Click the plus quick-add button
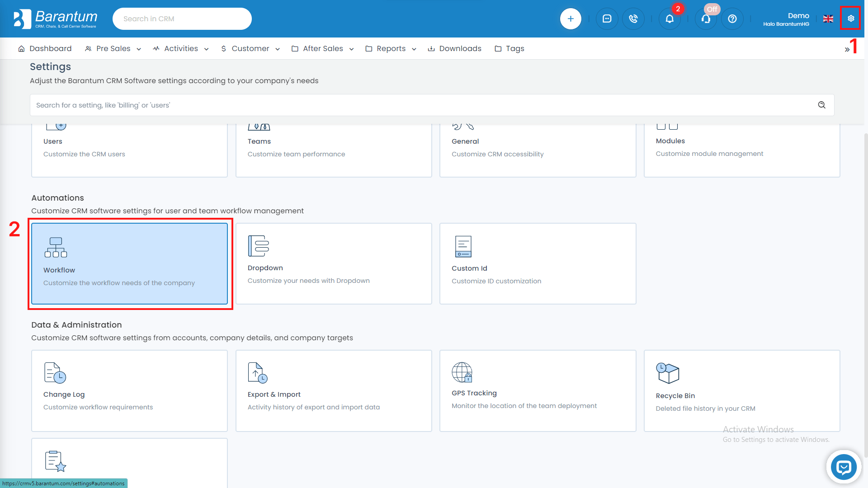Image resolution: width=868 pixels, height=488 pixels. click(571, 19)
